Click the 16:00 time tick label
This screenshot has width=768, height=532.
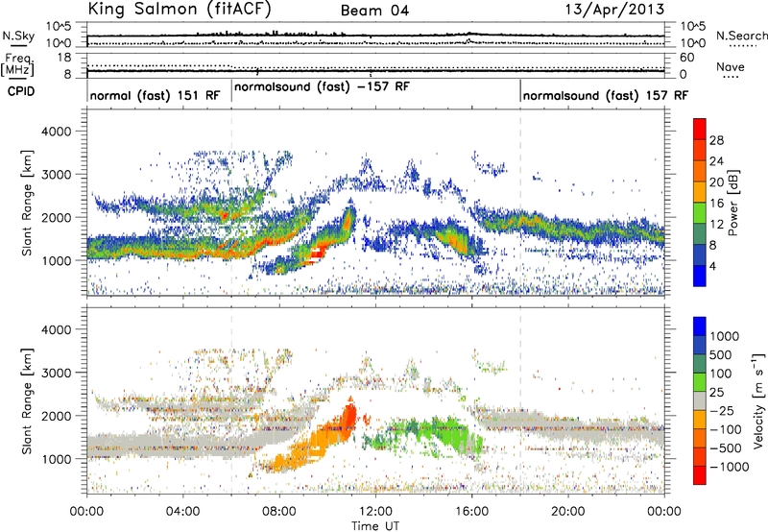[x=471, y=512]
